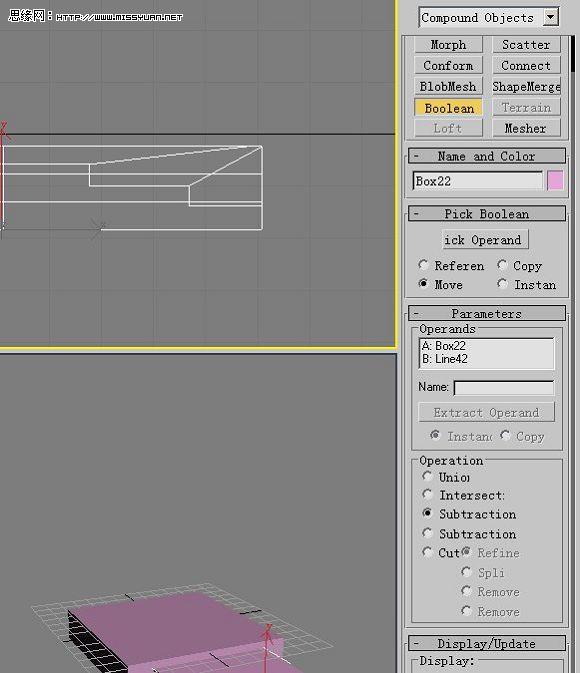Open the pink object color swatch
The height and width of the screenshot is (673, 580).
point(555,181)
